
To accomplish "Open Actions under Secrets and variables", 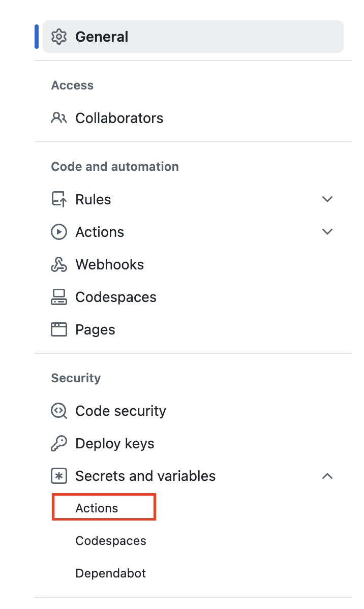I will (97, 508).
